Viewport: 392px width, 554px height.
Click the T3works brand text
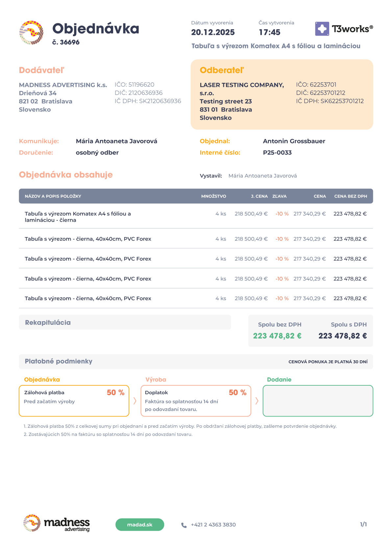pyautogui.click(x=352, y=29)
